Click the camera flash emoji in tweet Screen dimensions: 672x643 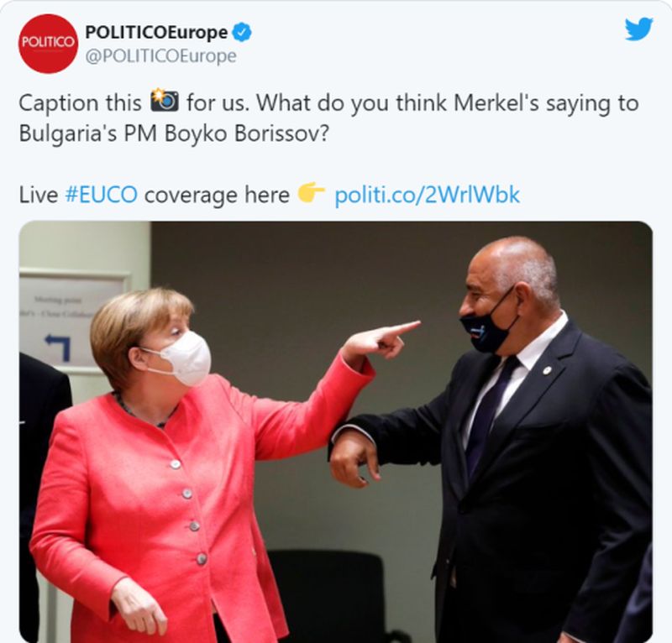click(165, 101)
